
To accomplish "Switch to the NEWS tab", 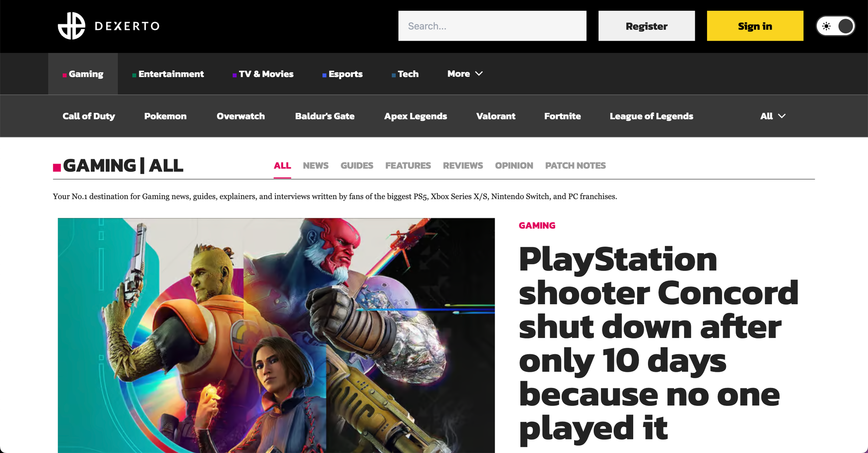I will point(316,165).
